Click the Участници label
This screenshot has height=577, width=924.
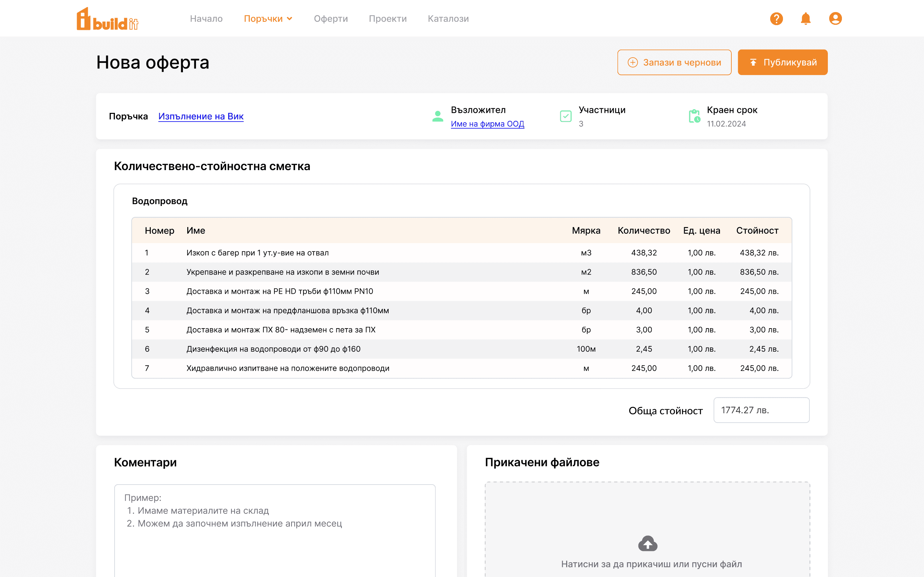coord(602,110)
